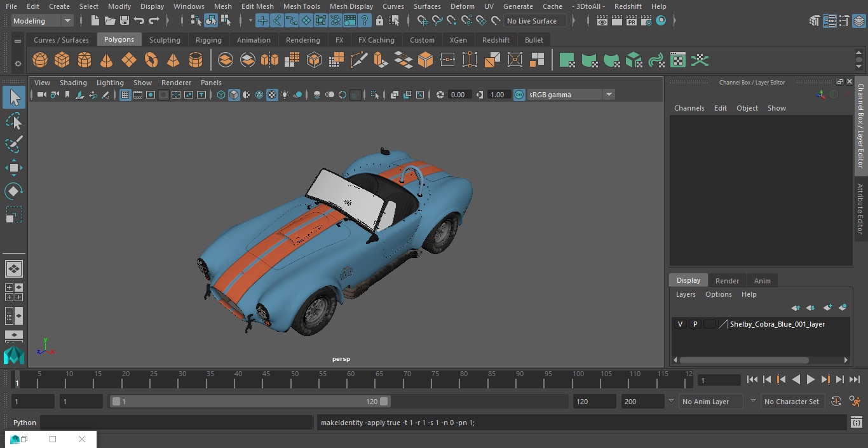
Task: Click the IPR render icon
Action: [x=631, y=21]
